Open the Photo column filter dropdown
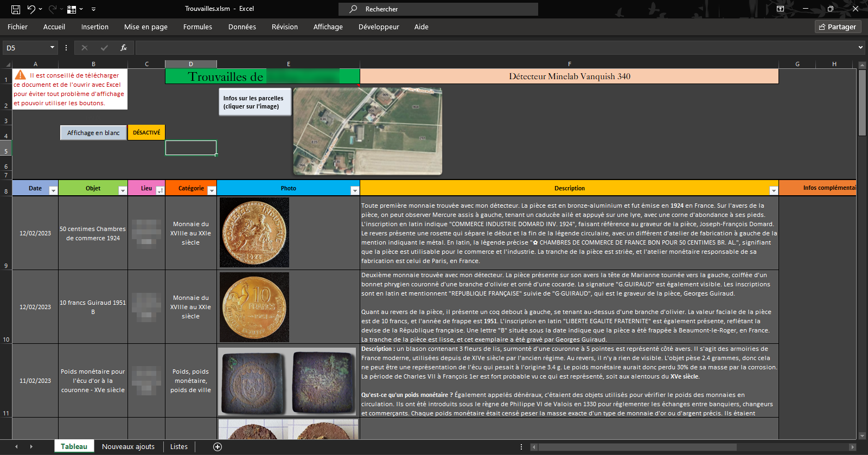This screenshot has width=868, height=455. tap(355, 190)
